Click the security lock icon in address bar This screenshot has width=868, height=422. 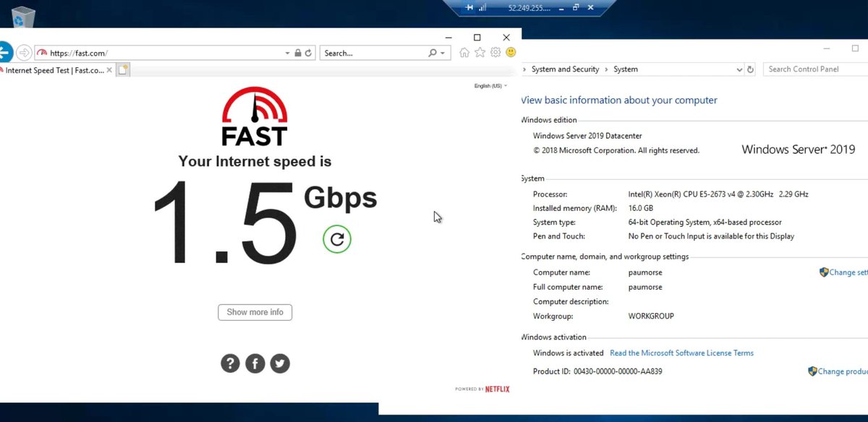coord(297,53)
